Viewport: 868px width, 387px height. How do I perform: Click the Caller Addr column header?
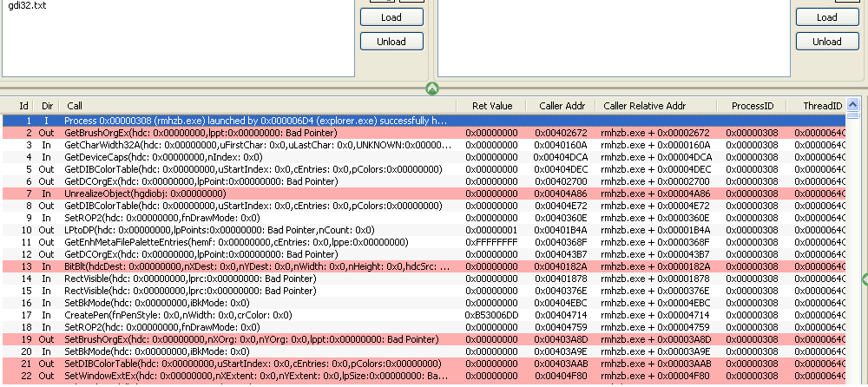point(562,106)
